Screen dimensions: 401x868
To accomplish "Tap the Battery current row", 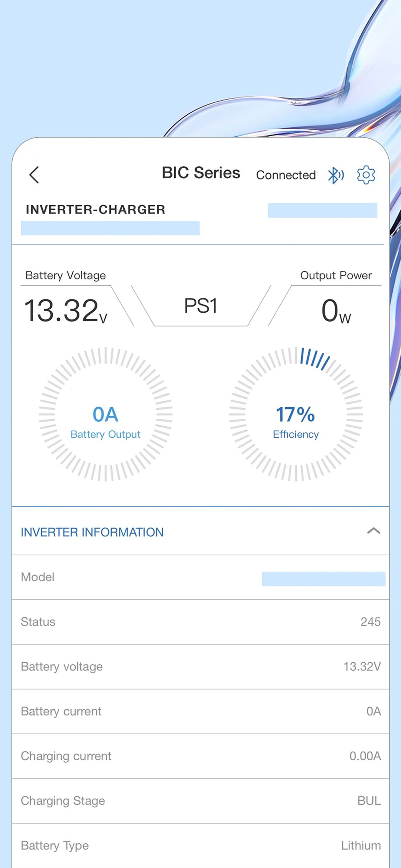I will tap(200, 712).
